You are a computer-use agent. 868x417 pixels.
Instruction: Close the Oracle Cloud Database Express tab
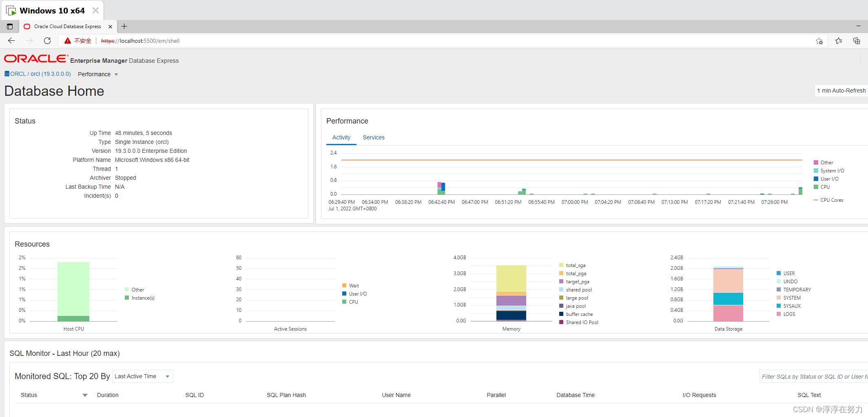tap(110, 26)
